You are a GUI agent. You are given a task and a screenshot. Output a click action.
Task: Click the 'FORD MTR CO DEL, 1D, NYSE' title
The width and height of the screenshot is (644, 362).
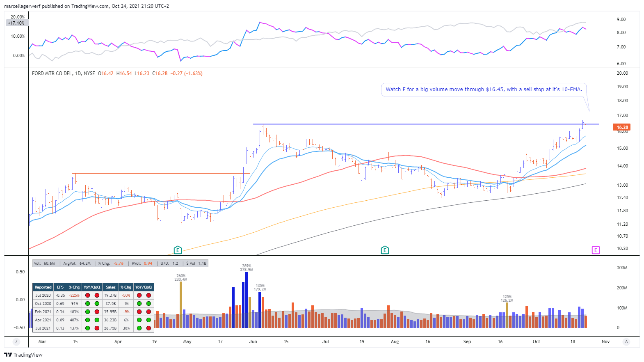pyautogui.click(x=64, y=73)
